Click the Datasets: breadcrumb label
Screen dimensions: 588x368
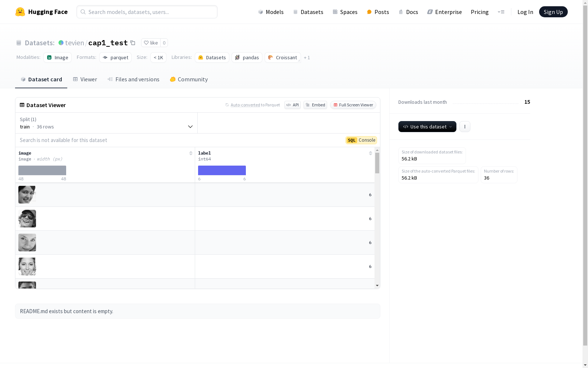tap(40, 43)
